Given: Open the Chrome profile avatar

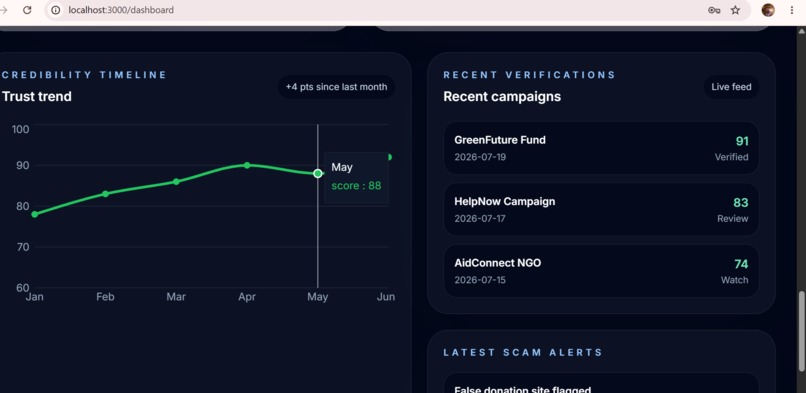Looking at the screenshot, I should point(768,10).
